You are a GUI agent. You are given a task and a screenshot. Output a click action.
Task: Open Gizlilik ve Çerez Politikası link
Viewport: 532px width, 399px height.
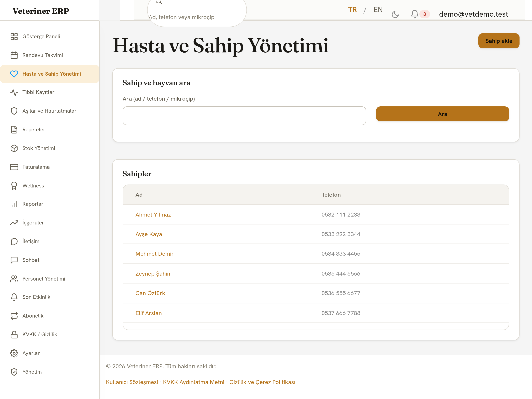(262, 382)
